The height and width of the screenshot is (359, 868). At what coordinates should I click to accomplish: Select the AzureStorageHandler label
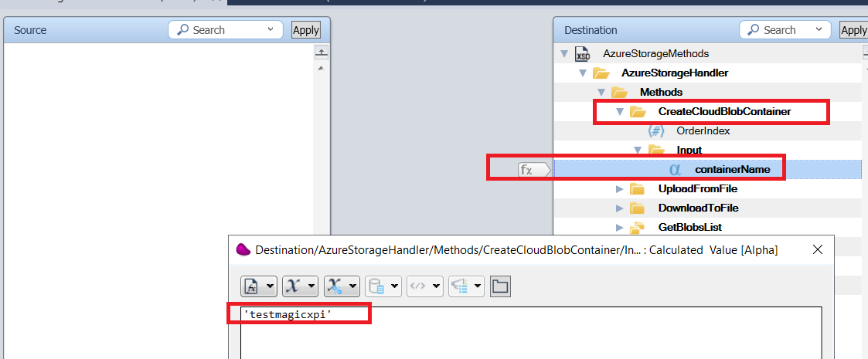675,73
